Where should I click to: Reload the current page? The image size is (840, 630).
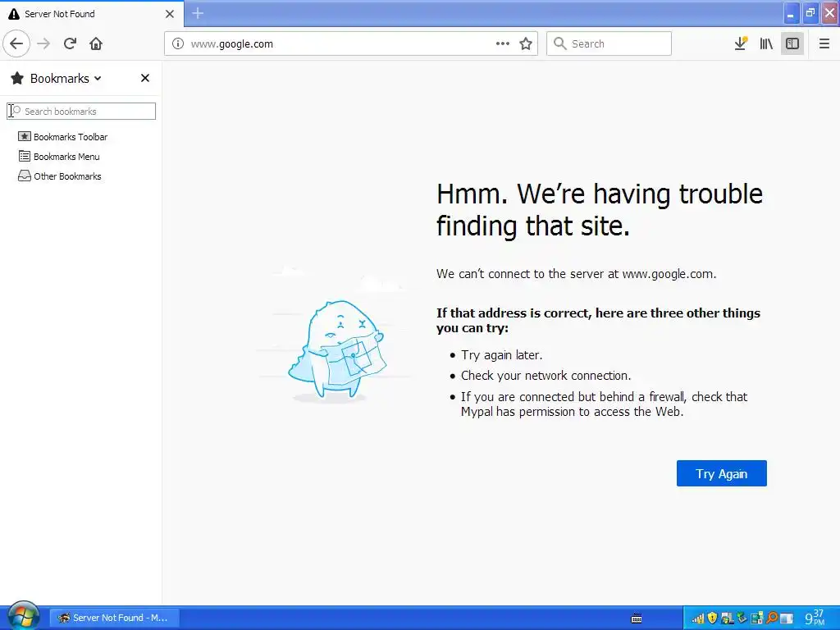tap(70, 43)
